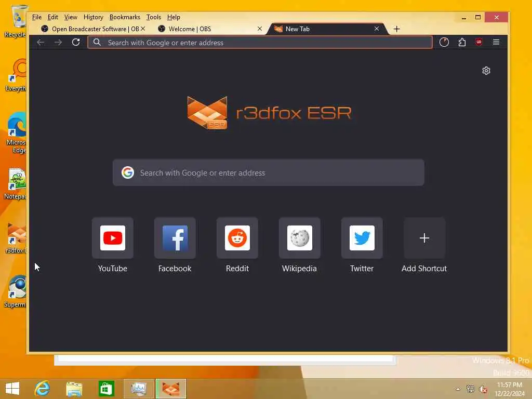Screen dimensions: 532x399
Task: Open the hamburger application menu
Action: (496, 42)
